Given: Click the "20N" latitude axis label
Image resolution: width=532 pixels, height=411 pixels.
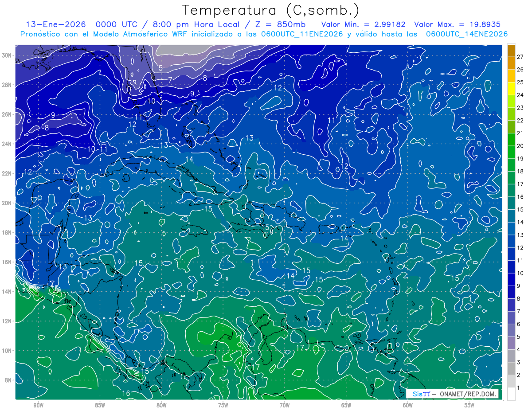Looking at the screenshot, I should tap(7, 203).
